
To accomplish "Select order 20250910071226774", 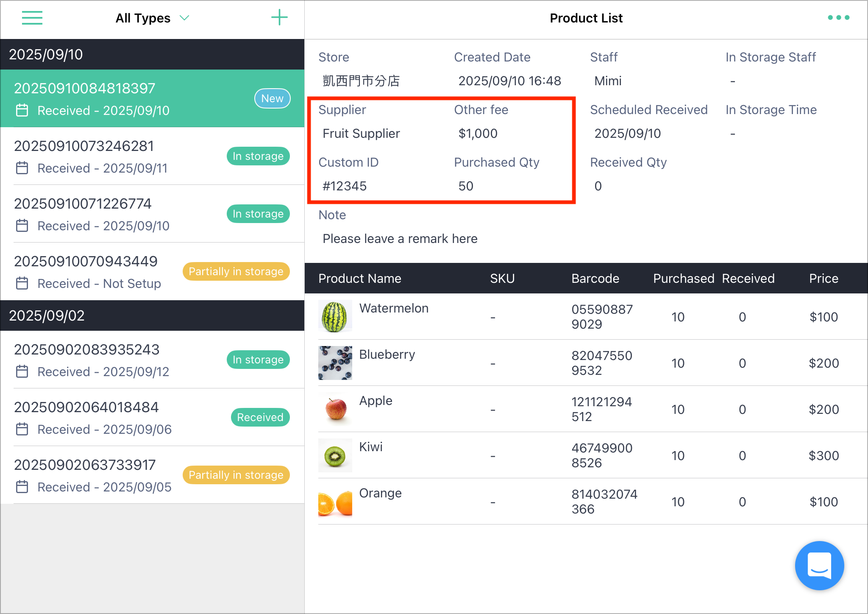I will click(x=153, y=214).
